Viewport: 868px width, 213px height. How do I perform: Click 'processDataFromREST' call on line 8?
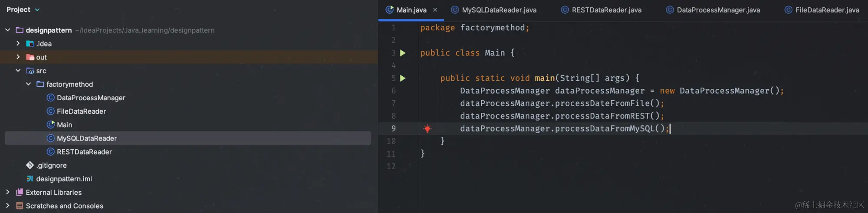click(602, 116)
